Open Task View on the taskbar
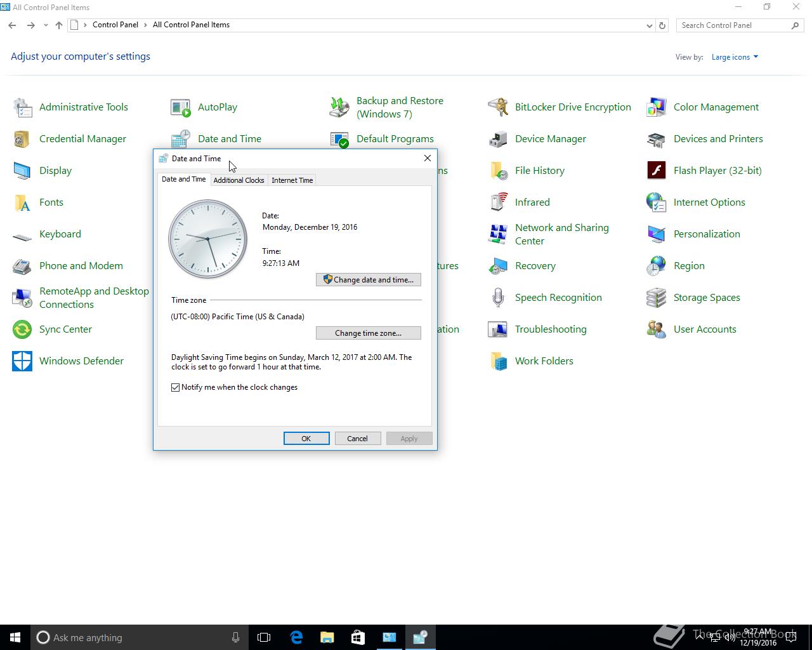This screenshot has width=812, height=650. click(264, 637)
